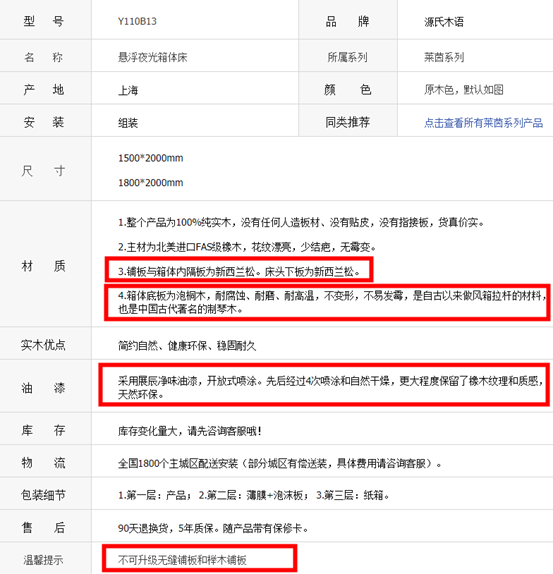The width and height of the screenshot is (553, 574).
Task: Click the 售后 row label
Action: [x=44, y=528]
